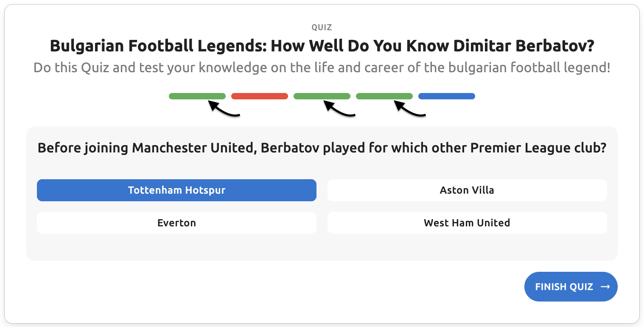This screenshot has height=327, width=644.
Task: Select the blue current question segment
Action: coord(447,96)
